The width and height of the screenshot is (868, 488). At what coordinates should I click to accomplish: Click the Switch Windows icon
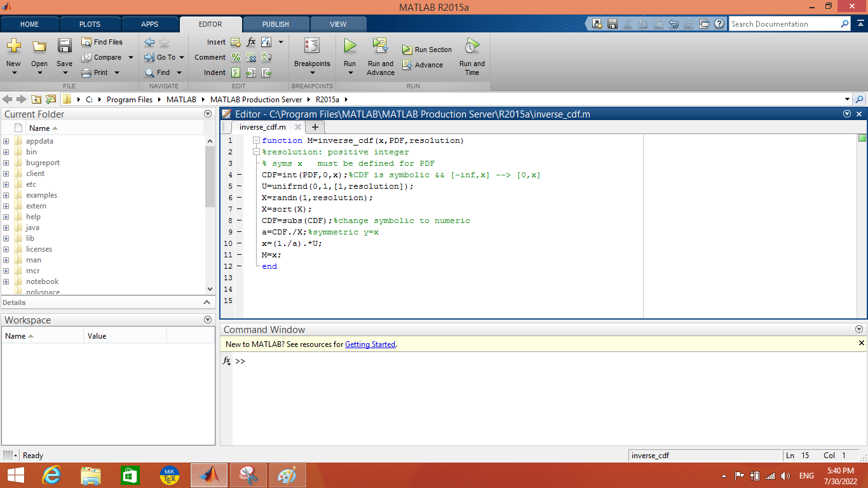[x=704, y=24]
